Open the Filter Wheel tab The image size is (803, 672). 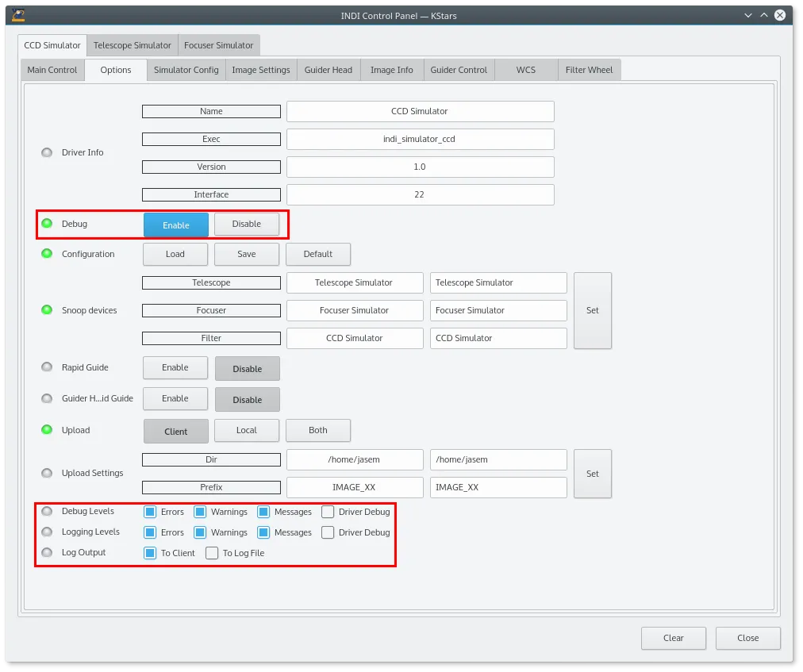pos(589,70)
